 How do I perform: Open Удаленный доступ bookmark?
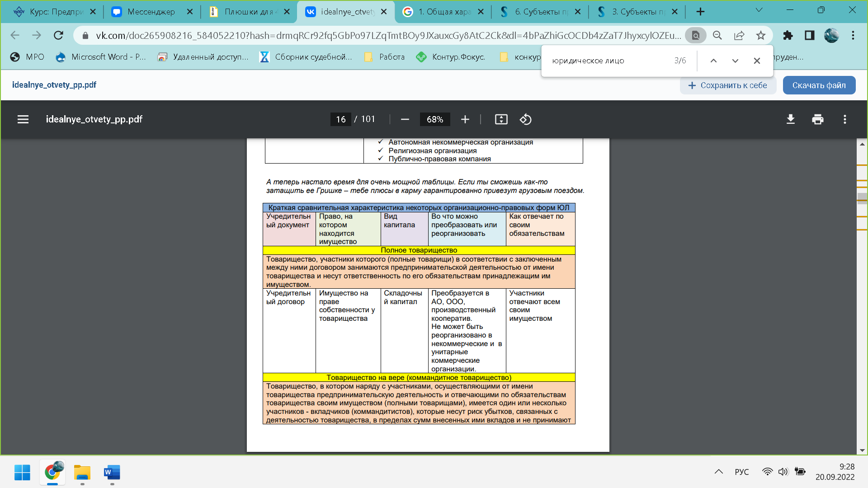[203, 57]
